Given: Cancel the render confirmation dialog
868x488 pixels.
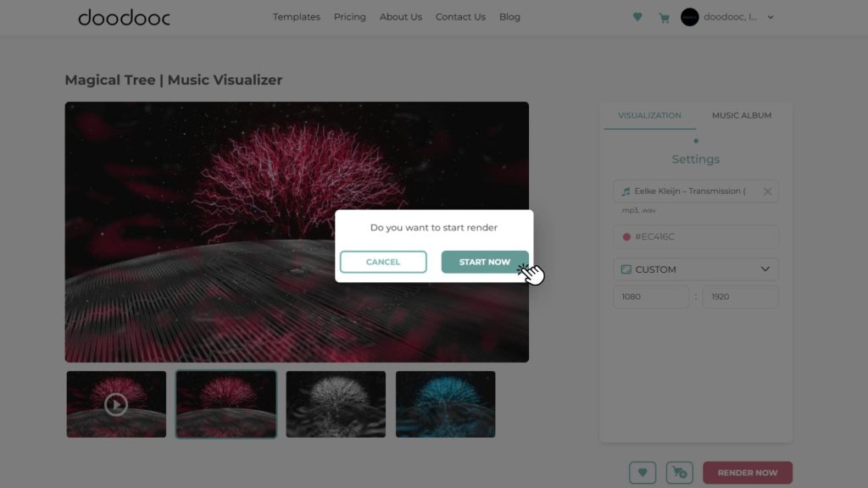Looking at the screenshot, I should pyautogui.click(x=383, y=262).
